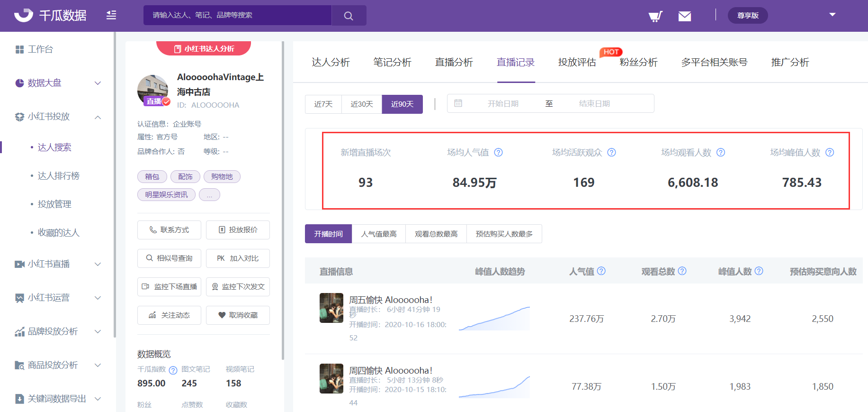868x412 pixels.
Task: Click the 品牌投放分析 chart icon
Action: coord(19,331)
